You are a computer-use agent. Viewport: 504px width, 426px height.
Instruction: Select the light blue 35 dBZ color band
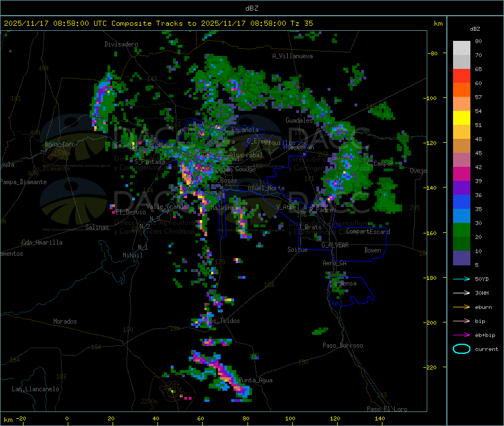461,216
